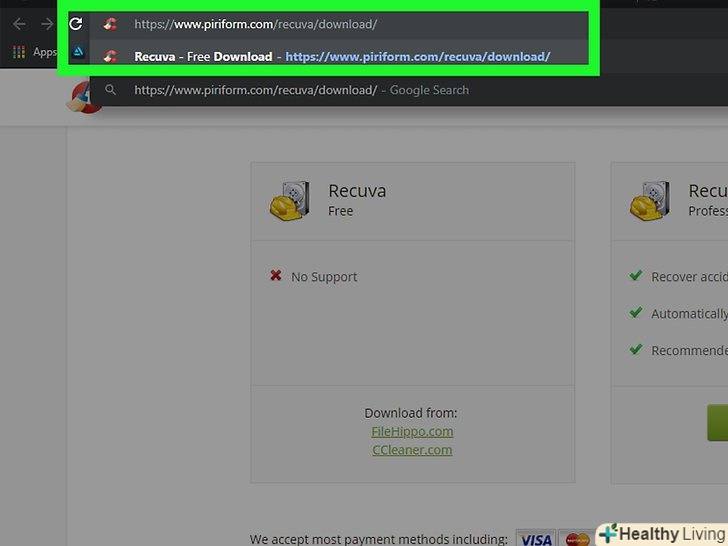Click the checkmark beside 'Recommende'
728x546 pixels.
click(x=636, y=349)
